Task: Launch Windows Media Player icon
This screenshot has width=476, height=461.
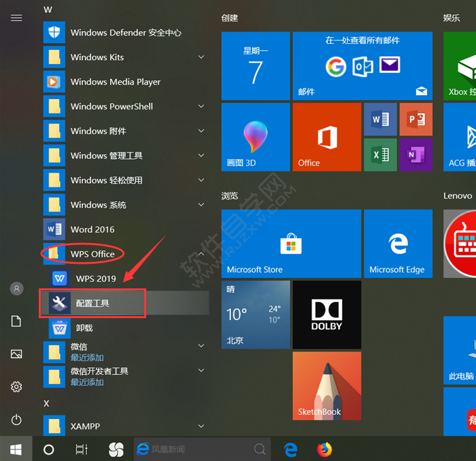Action: pyautogui.click(x=54, y=81)
